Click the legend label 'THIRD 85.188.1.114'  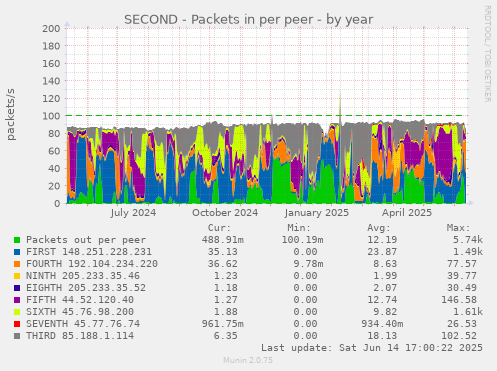[x=80, y=336]
